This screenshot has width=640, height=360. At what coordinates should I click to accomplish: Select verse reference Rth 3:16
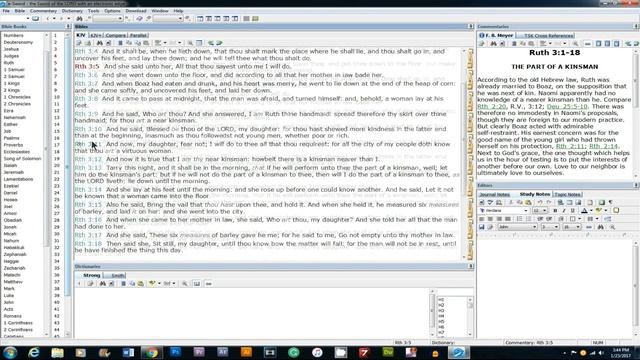click(88, 220)
